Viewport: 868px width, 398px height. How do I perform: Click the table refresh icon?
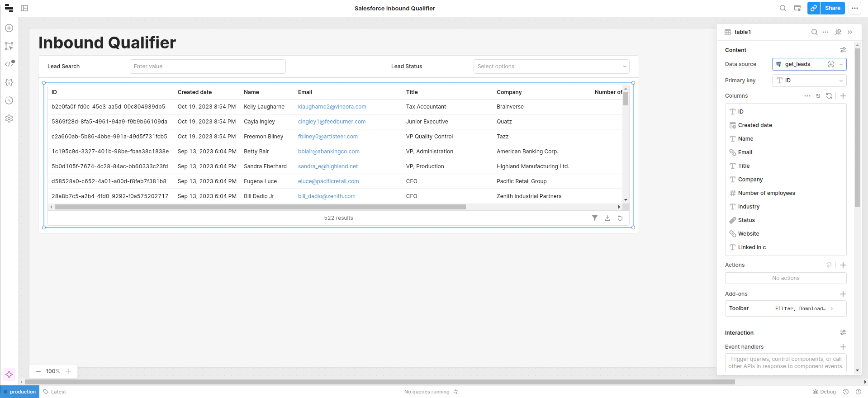click(x=620, y=218)
